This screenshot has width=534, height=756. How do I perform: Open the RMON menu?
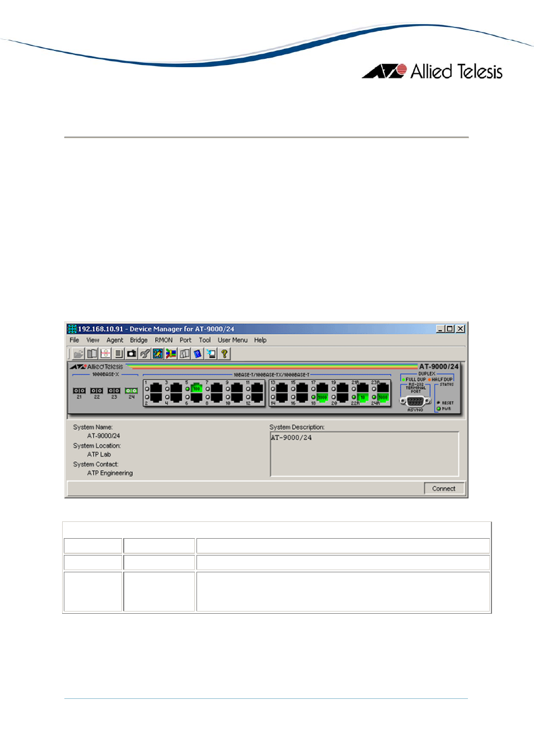(164, 340)
